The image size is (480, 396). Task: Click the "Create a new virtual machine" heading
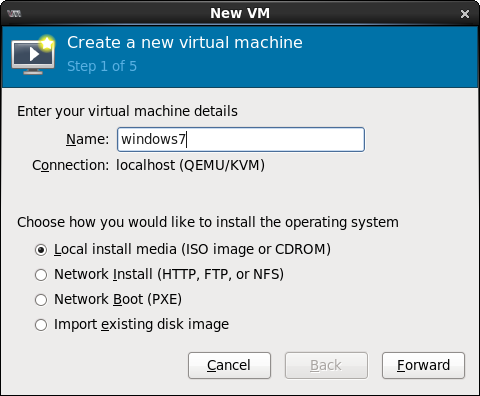[x=185, y=43]
